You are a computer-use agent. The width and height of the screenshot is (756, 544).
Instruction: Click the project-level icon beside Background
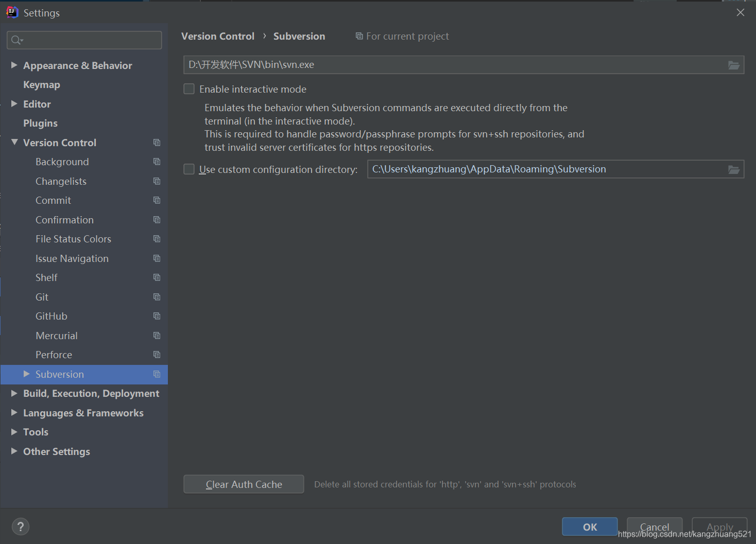point(157,162)
